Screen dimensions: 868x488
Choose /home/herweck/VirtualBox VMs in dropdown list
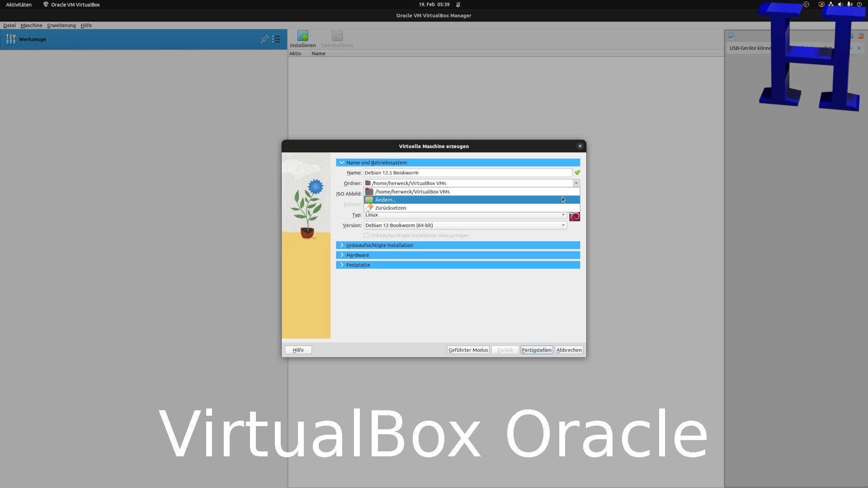472,192
